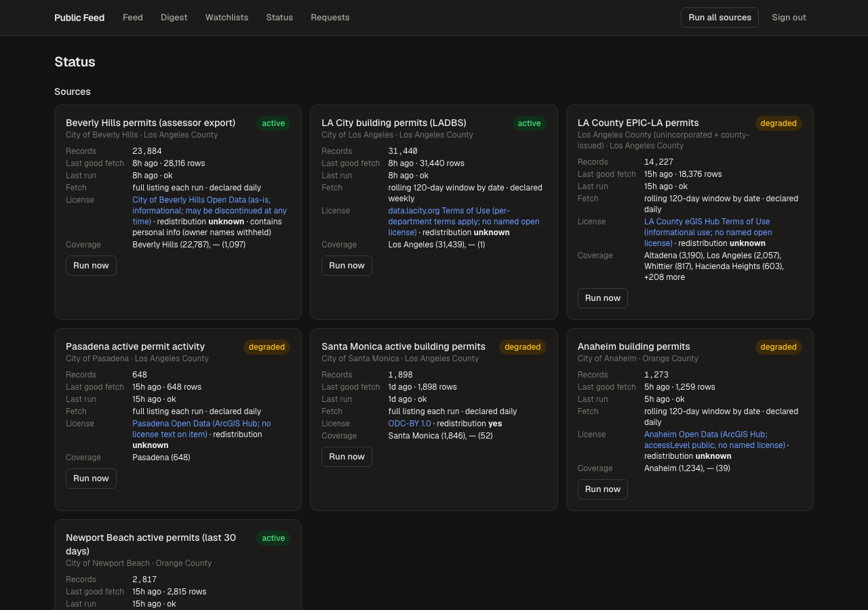
Task: Run now for Beverly Hills permits
Action: point(91,266)
